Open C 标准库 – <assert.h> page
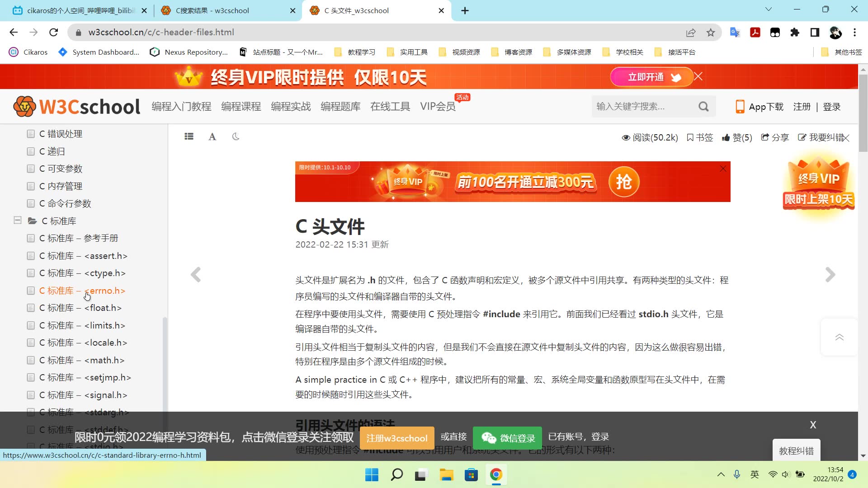The width and height of the screenshot is (868, 488). pos(83,256)
